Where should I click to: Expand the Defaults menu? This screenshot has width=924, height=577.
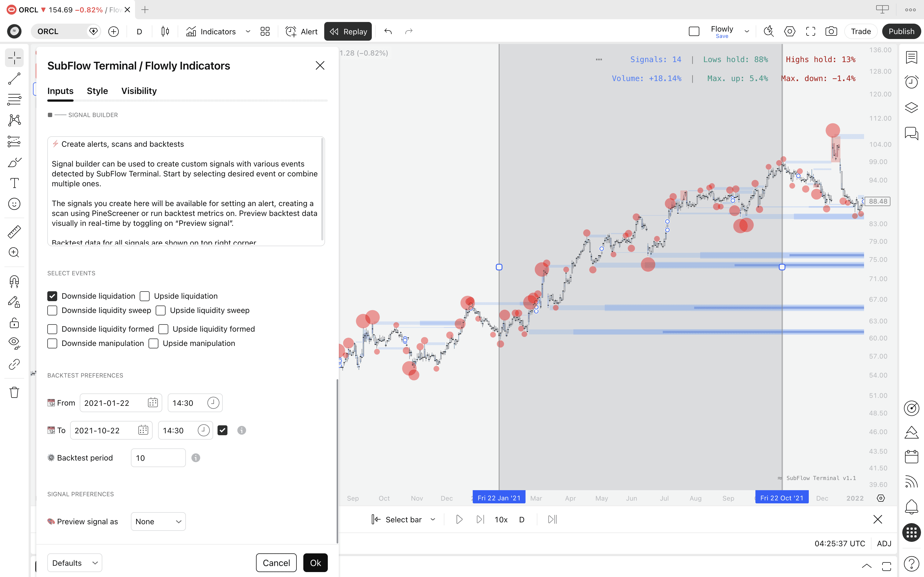75,562
